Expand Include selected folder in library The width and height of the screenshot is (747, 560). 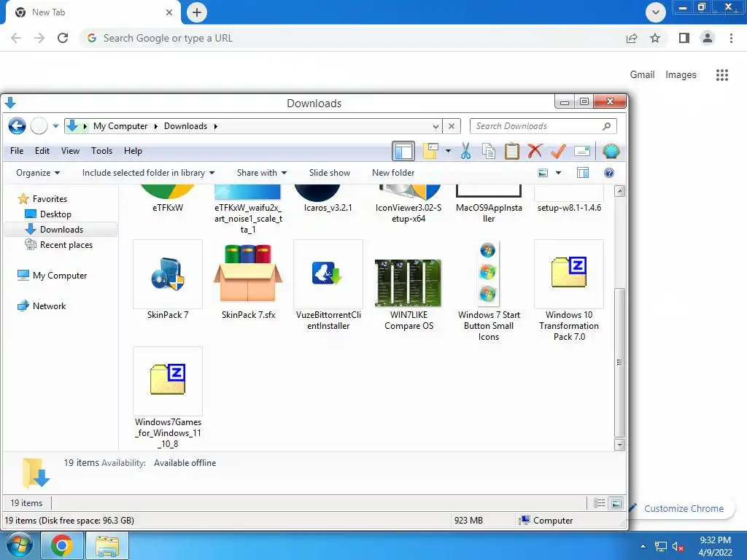[148, 173]
